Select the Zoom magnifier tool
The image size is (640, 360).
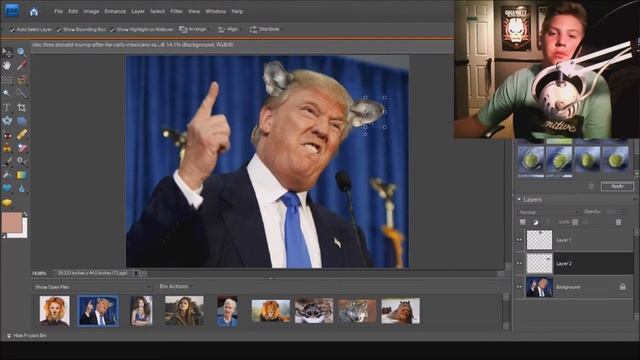coord(21,52)
